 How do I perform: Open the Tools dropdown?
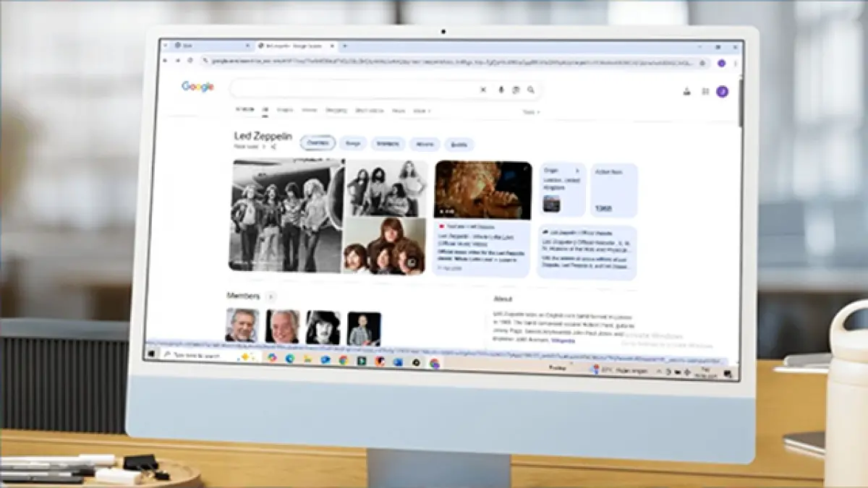(531, 112)
